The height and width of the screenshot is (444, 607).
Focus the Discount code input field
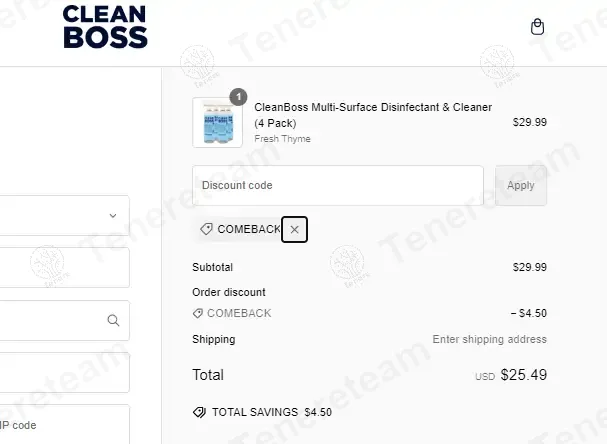click(338, 186)
